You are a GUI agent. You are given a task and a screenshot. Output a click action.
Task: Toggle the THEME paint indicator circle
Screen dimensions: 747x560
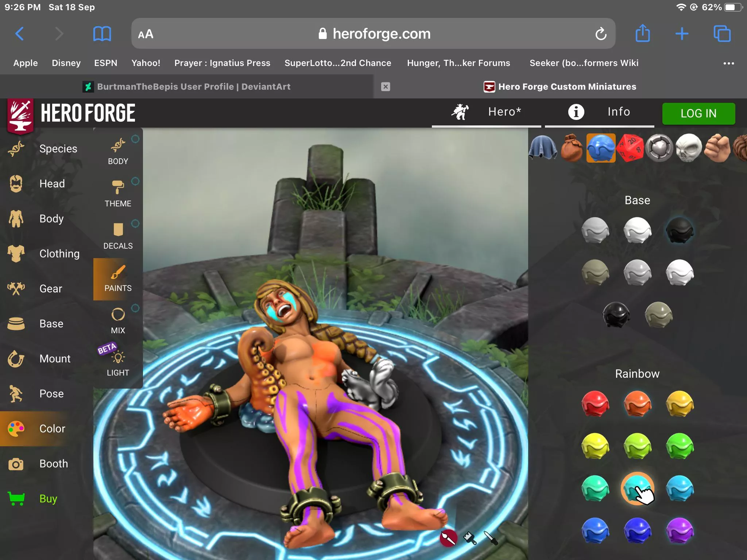pos(135,181)
